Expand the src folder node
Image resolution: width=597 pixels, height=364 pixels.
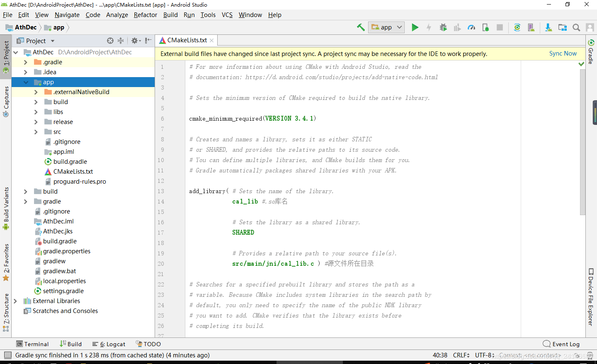click(36, 132)
